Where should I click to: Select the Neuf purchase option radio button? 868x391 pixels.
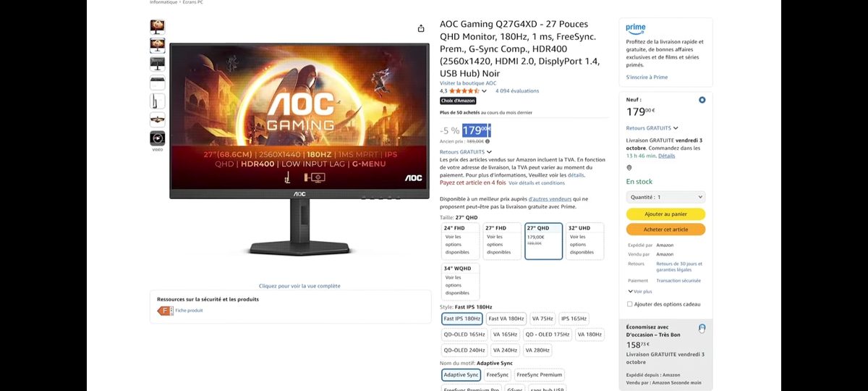pos(702,100)
